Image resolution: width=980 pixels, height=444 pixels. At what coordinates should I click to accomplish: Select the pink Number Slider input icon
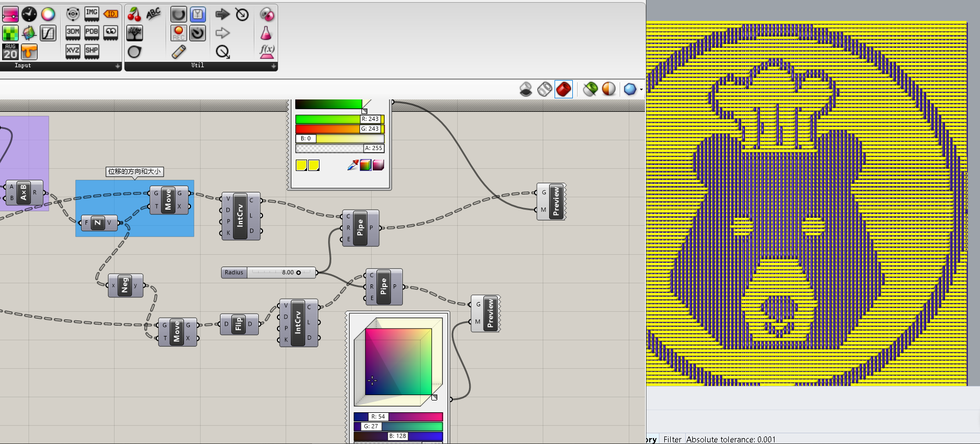tap(10, 14)
